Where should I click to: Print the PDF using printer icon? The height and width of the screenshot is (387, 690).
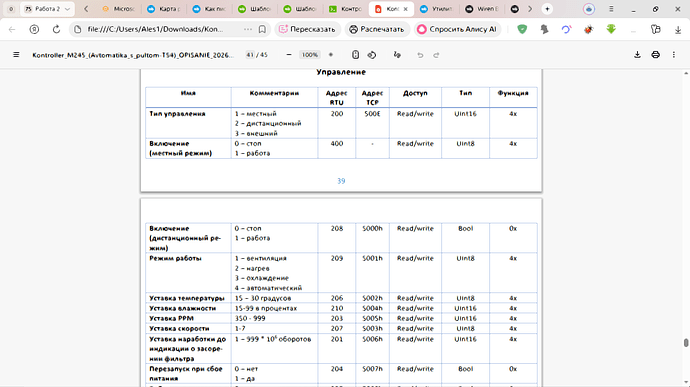tap(655, 55)
